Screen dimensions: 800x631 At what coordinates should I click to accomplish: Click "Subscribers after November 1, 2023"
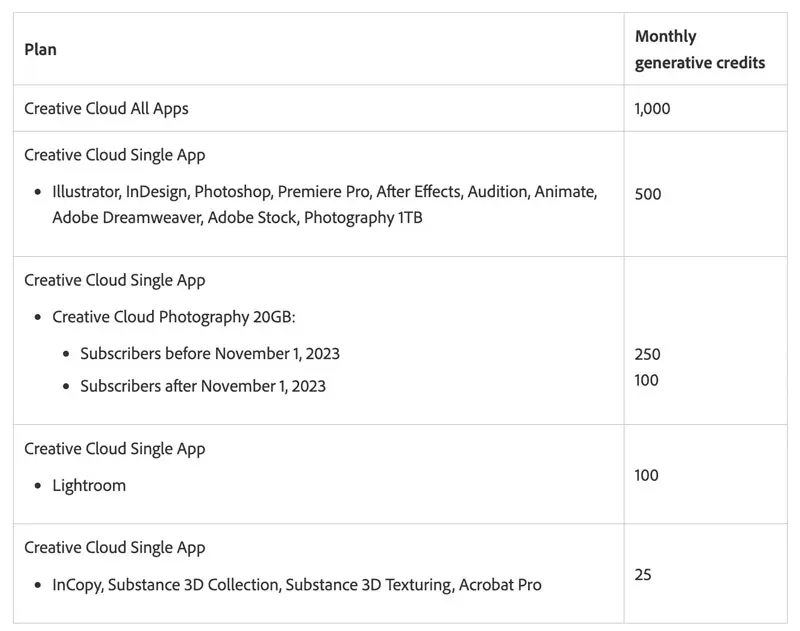click(203, 386)
